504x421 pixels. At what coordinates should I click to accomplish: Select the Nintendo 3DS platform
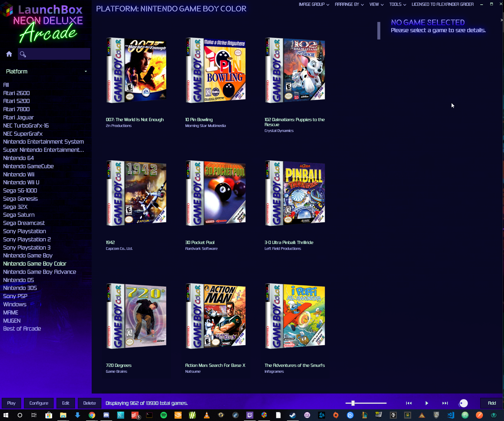tap(20, 288)
